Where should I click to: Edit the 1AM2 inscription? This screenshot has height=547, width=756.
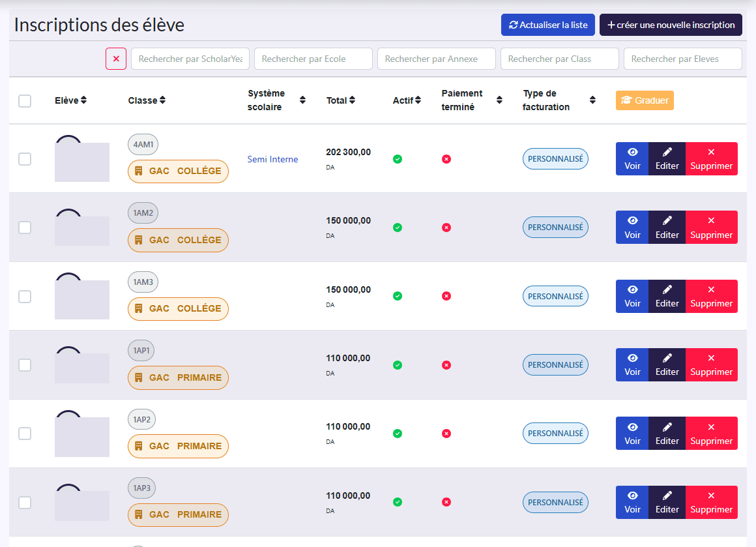pos(667,227)
